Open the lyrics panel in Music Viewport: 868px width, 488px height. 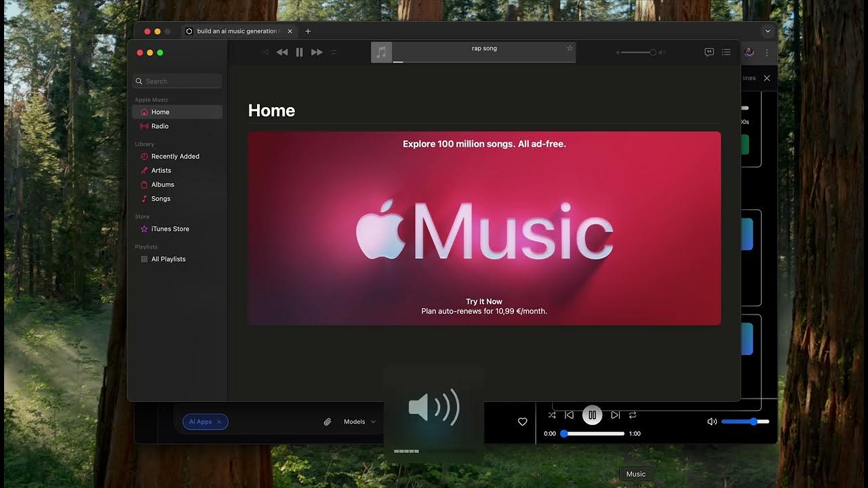click(709, 52)
